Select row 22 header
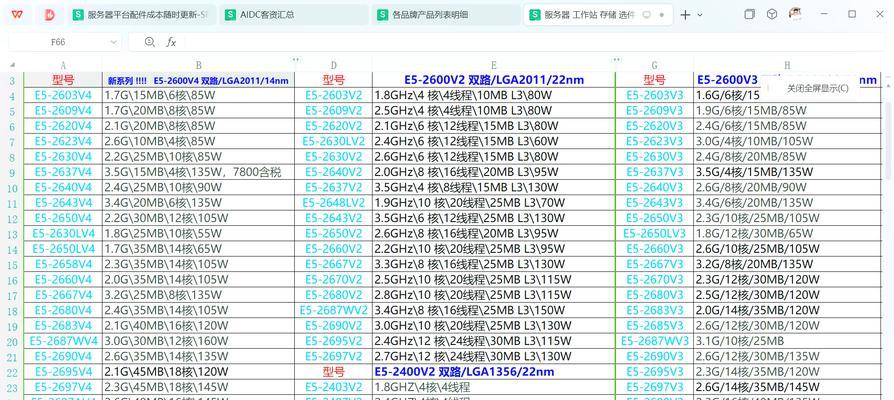The height and width of the screenshot is (400, 894). pyautogui.click(x=12, y=372)
